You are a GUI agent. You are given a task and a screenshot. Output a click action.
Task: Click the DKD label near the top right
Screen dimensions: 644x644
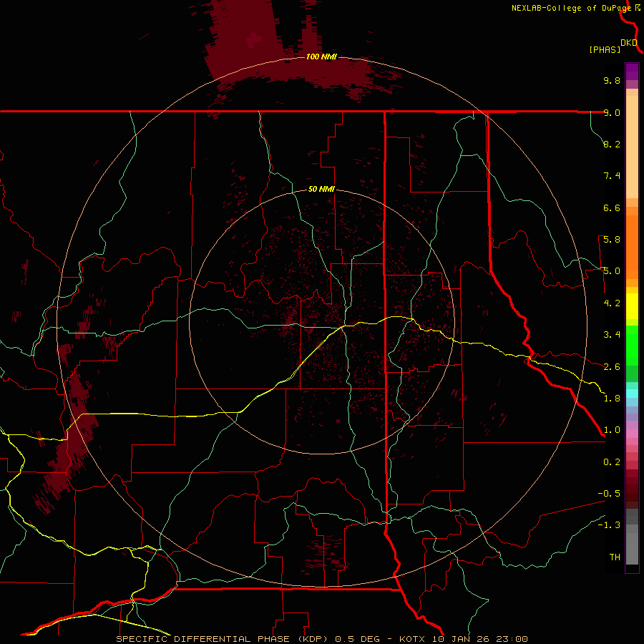pyautogui.click(x=629, y=43)
